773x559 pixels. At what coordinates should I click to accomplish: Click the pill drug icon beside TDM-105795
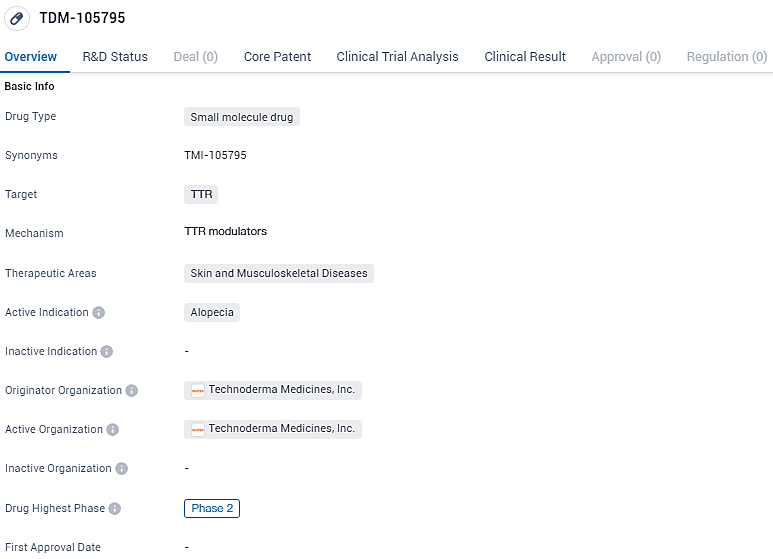17,19
